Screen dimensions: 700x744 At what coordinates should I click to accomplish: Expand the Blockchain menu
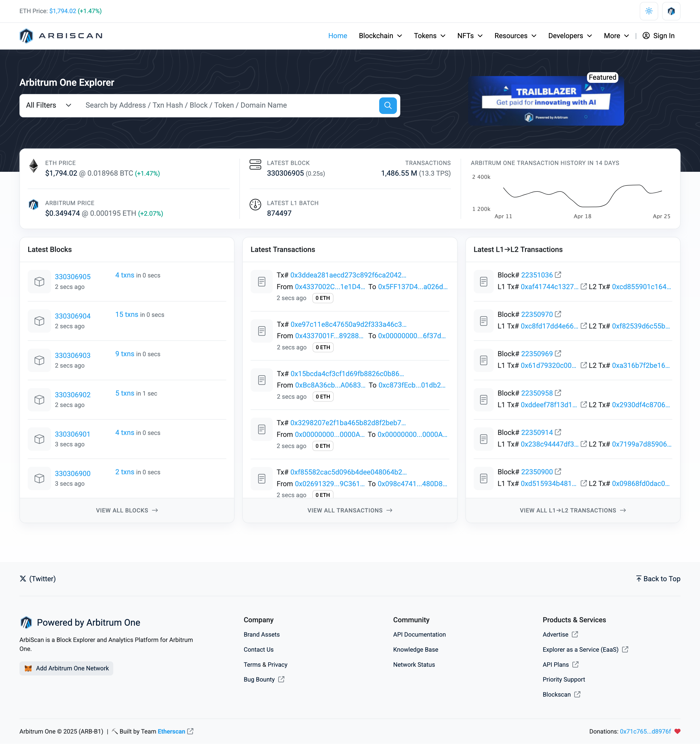click(x=380, y=36)
